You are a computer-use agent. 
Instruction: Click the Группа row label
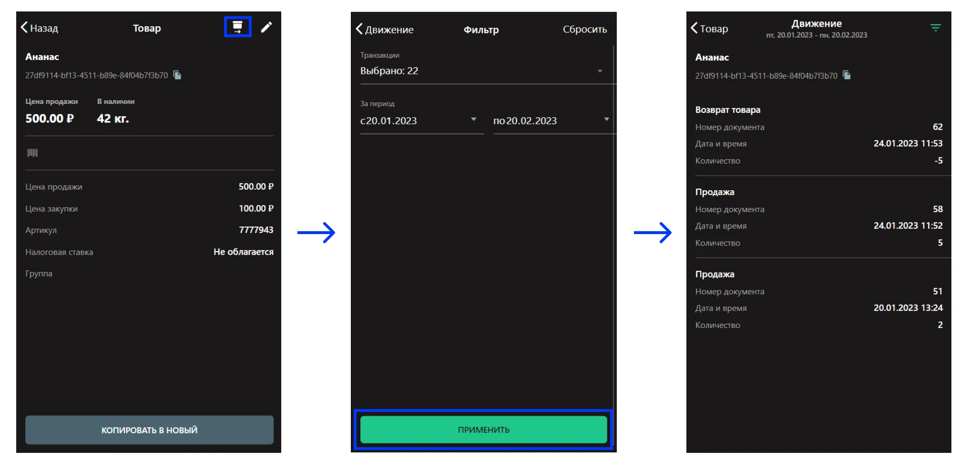click(39, 274)
